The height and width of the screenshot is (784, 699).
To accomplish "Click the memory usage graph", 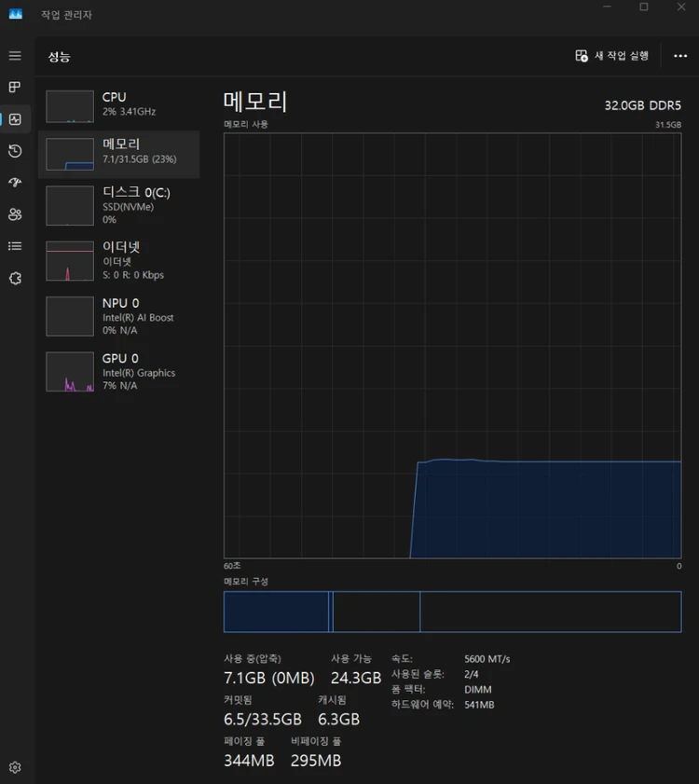I will tap(453, 346).
